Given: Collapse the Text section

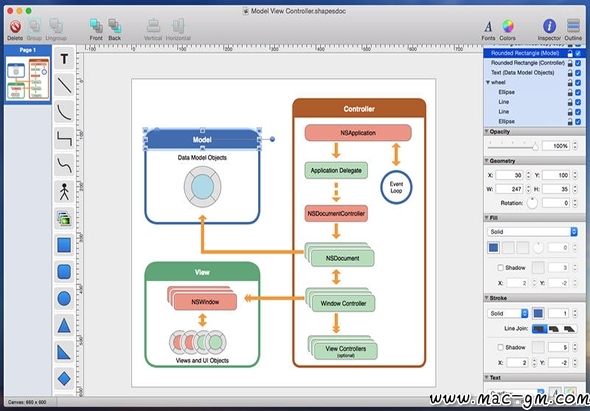Looking at the screenshot, I should tap(487, 378).
